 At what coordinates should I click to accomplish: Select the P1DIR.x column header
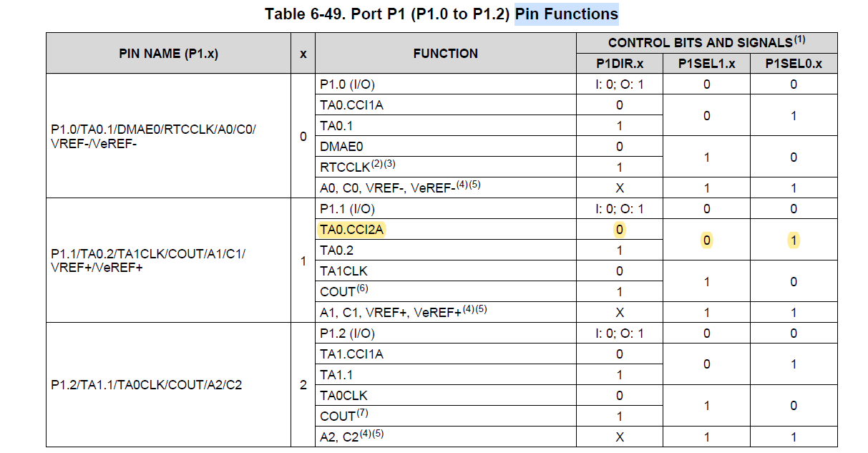pos(620,64)
